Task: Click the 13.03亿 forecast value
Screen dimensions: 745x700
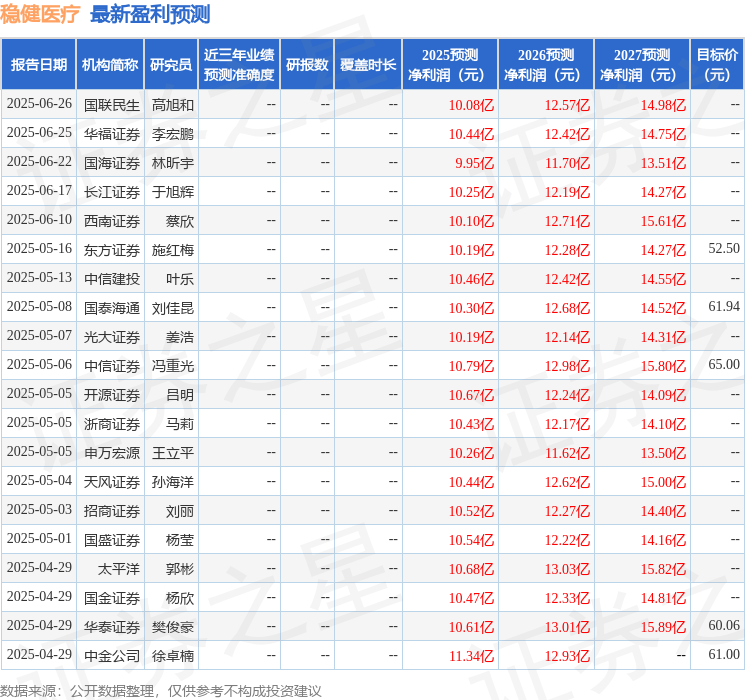Action: click(567, 569)
